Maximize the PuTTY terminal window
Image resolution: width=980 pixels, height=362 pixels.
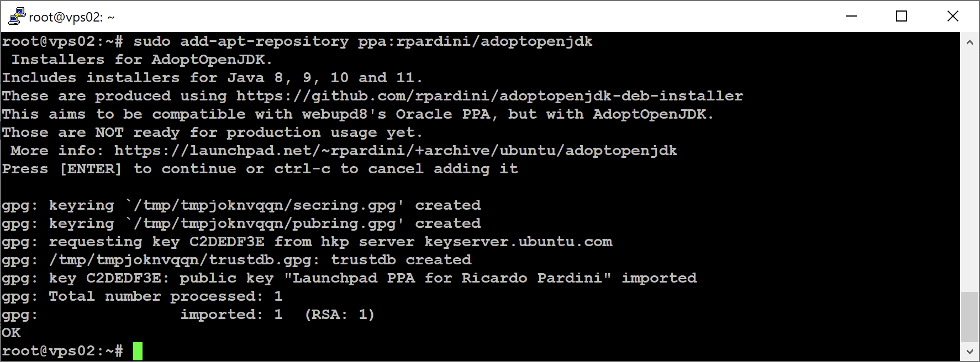902,17
